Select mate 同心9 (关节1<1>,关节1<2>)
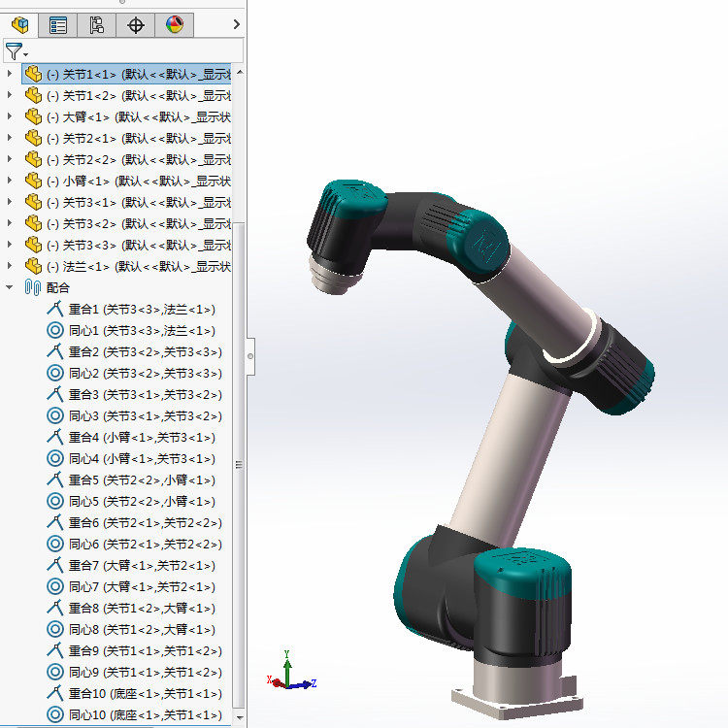The image size is (728, 728). click(135, 673)
